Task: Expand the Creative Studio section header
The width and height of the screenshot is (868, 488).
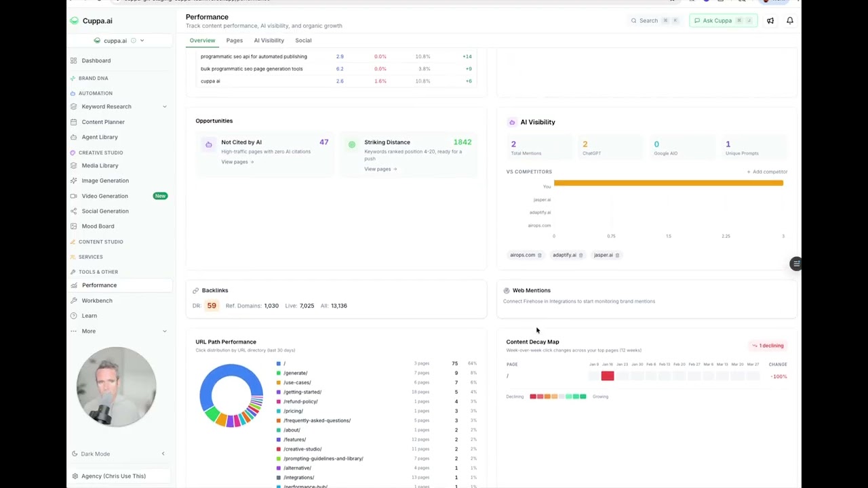Action: pos(97,153)
